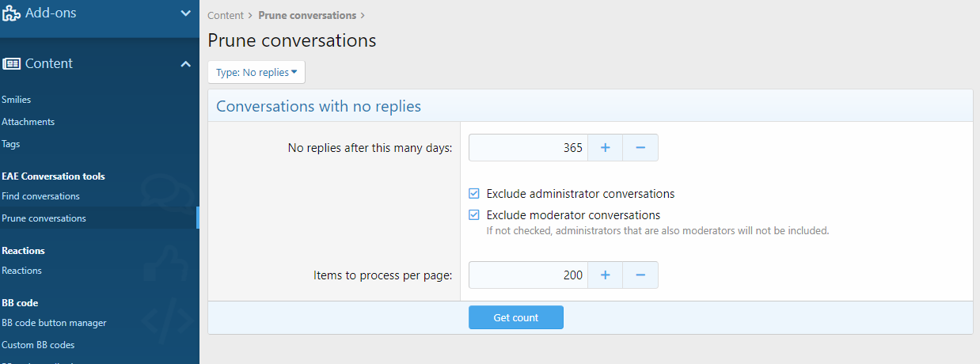Open Smilies from the sidebar
Image resolution: width=980 pixels, height=364 pixels.
(x=16, y=100)
